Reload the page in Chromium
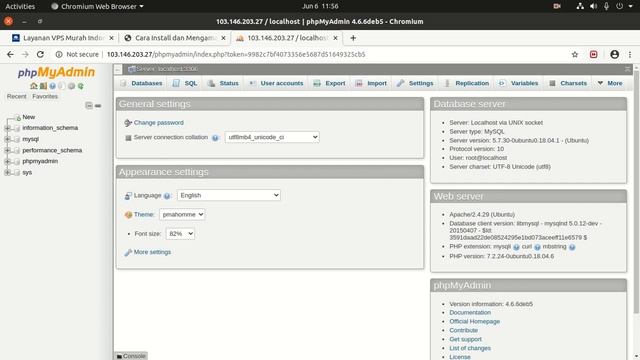This screenshot has height=360, width=640. point(40,54)
